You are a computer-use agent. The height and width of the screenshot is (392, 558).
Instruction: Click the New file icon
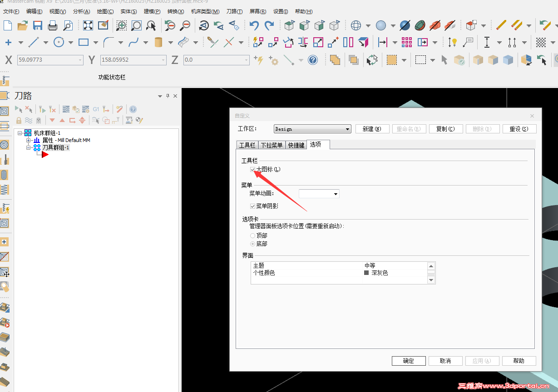pos(8,25)
